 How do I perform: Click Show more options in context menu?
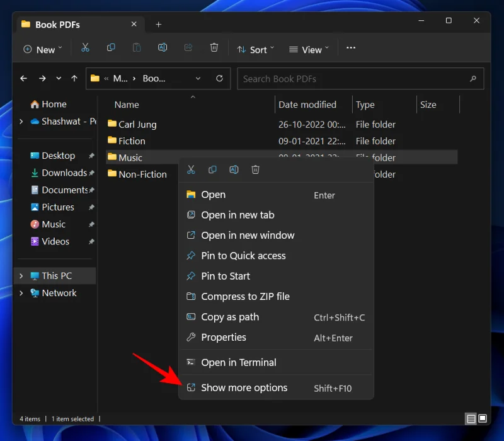pos(244,387)
